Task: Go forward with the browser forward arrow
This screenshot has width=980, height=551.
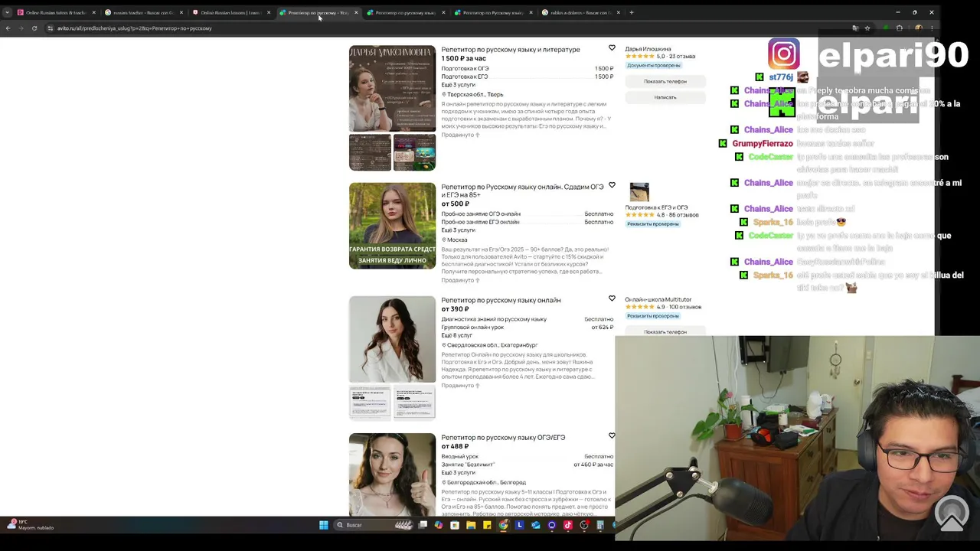Action: [21, 28]
